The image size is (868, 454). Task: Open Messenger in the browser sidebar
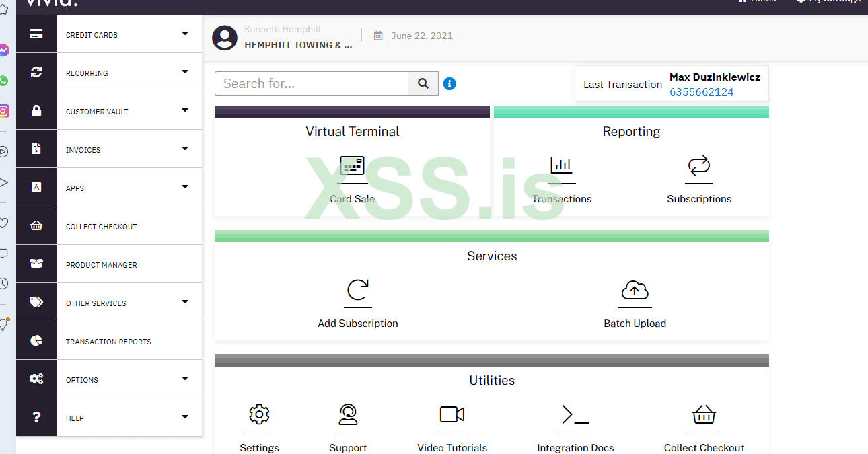point(4,50)
